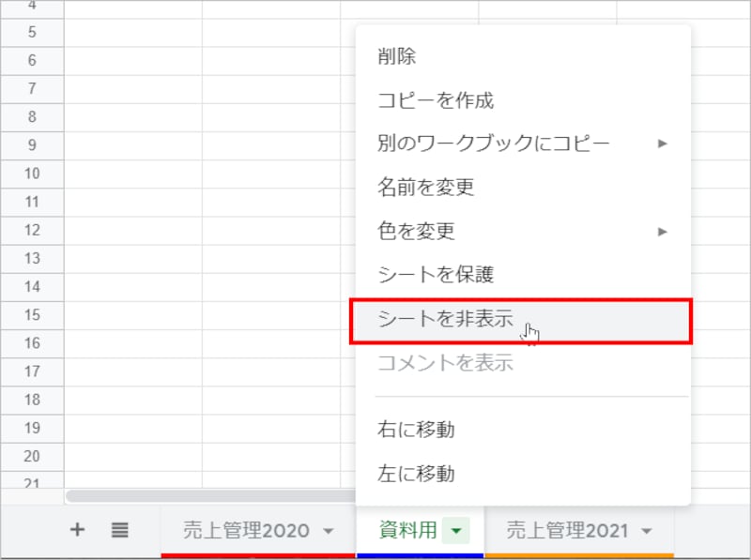Open the all sheets list icon

pyautogui.click(x=120, y=529)
